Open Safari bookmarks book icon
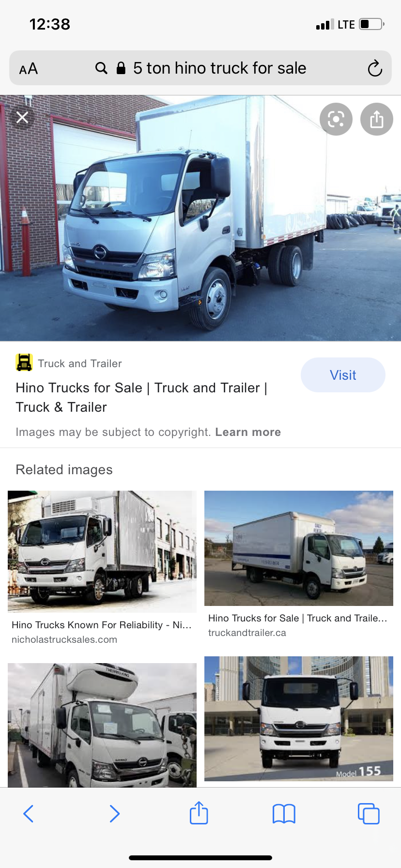401x868 pixels. click(x=284, y=814)
